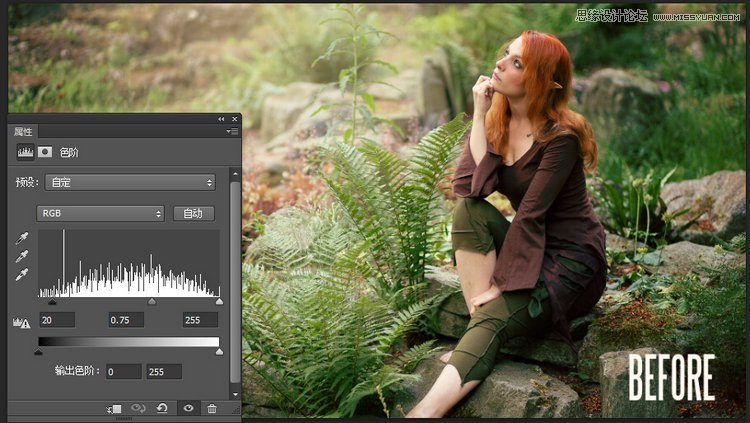This screenshot has width=750, height=423.
Task: Click the histogram recalculation warning icon
Action: pos(19,321)
